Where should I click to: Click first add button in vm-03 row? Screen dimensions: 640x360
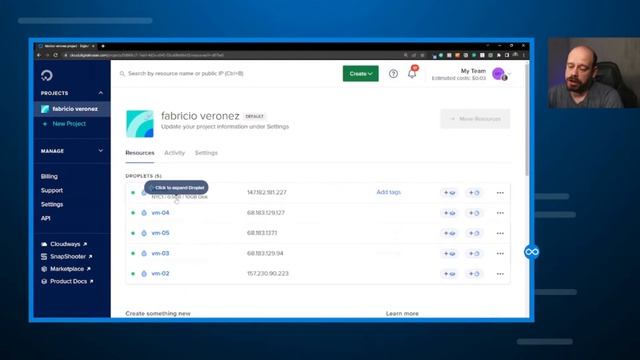[x=449, y=253]
